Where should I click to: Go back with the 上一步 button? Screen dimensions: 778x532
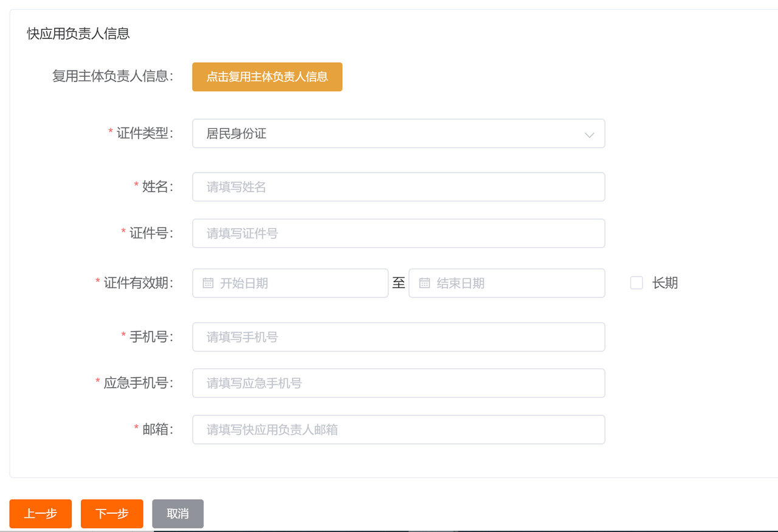point(41,514)
